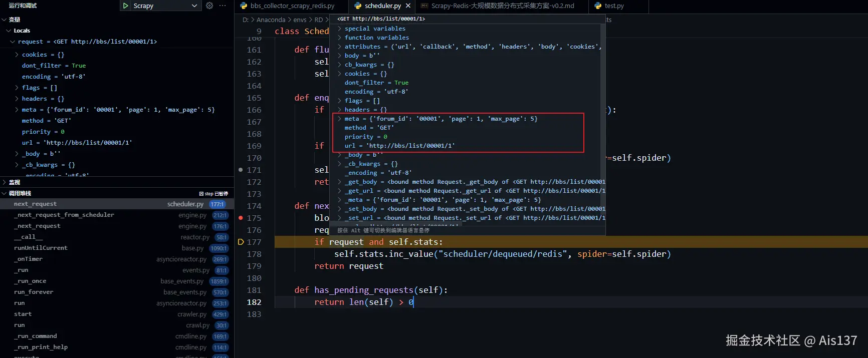The image size is (868, 358).
Task: Select the scheduler.py editor tab
Action: [383, 6]
